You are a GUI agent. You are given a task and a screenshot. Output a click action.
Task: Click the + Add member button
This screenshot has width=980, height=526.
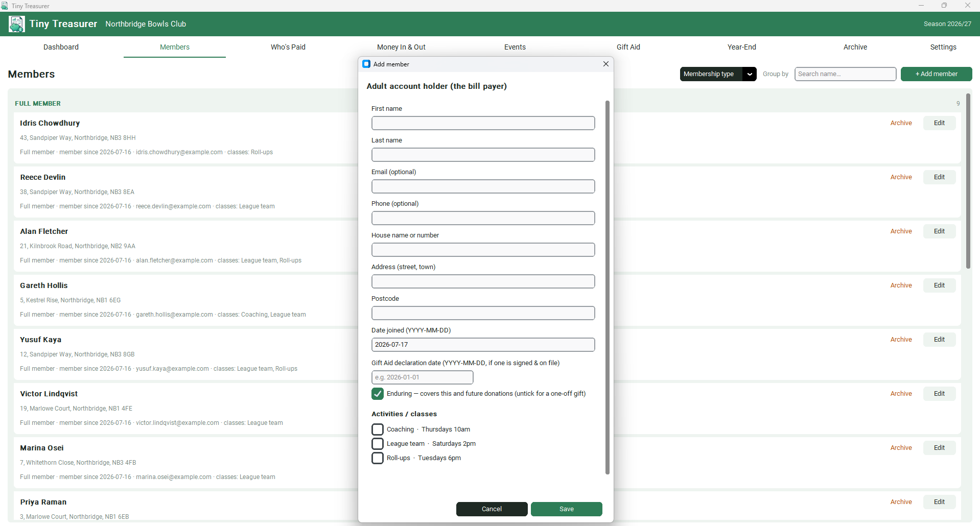tap(937, 74)
